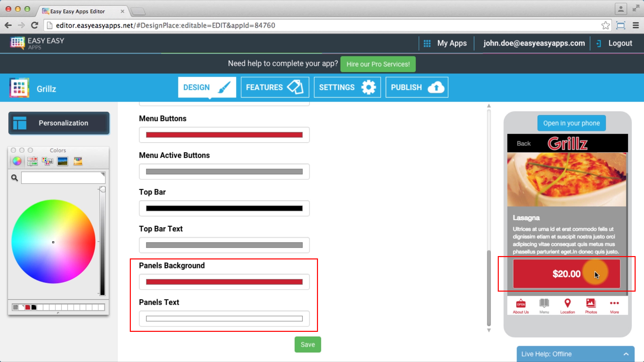
Task: Bookmark page with the star icon
Action: coord(605,25)
